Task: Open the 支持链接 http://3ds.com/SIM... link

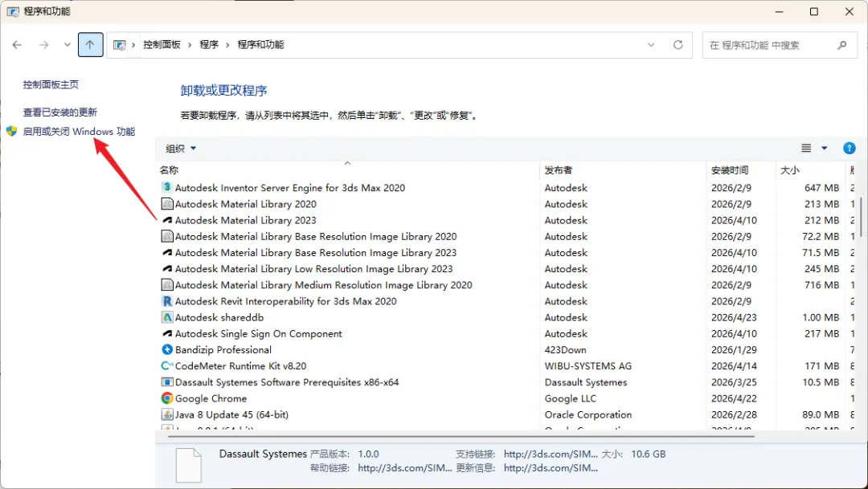Action: tap(551, 454)
